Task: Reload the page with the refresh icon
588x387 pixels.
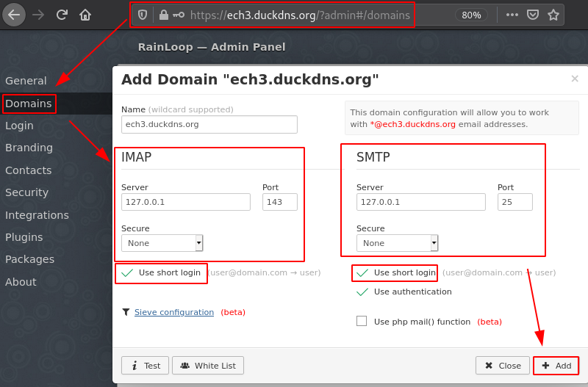Action: [62, 15]
